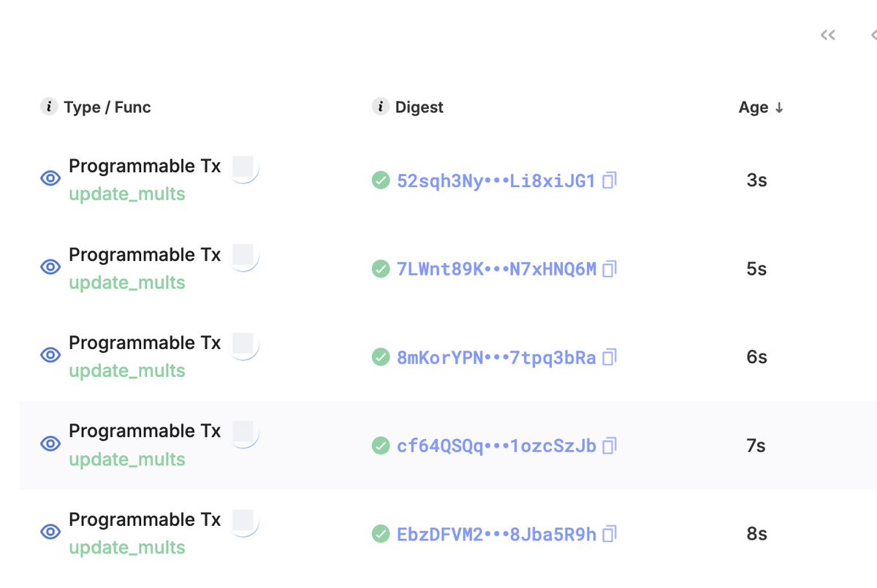Image resolution: width=877 pixels, height=588 pixels.
Task: Open digest link EbzDFVM2•••8Jba5R9h
Action: [x=496, y=534]
